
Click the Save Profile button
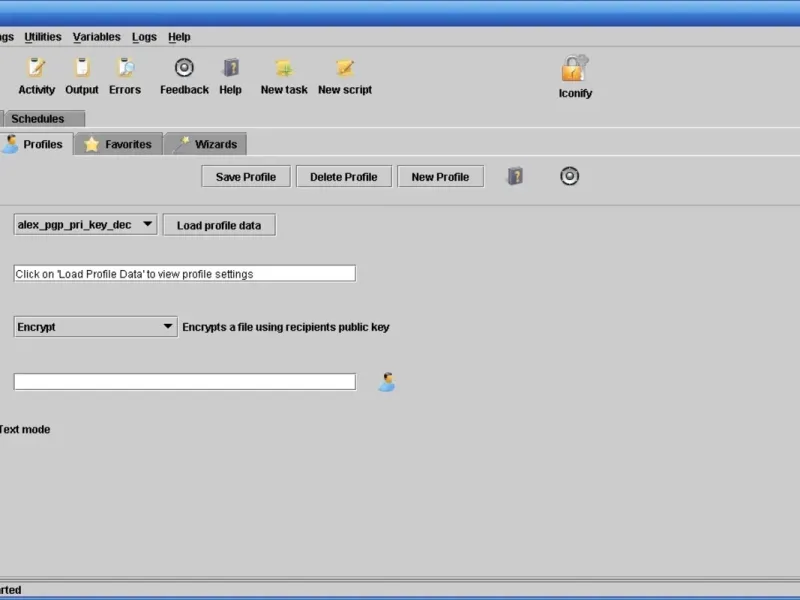246,177
